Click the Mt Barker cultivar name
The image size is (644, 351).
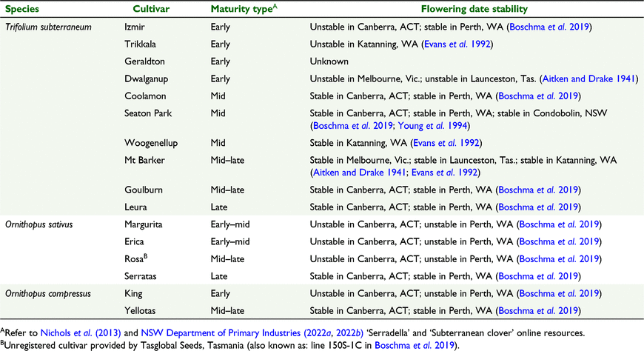tap(144, 160)
